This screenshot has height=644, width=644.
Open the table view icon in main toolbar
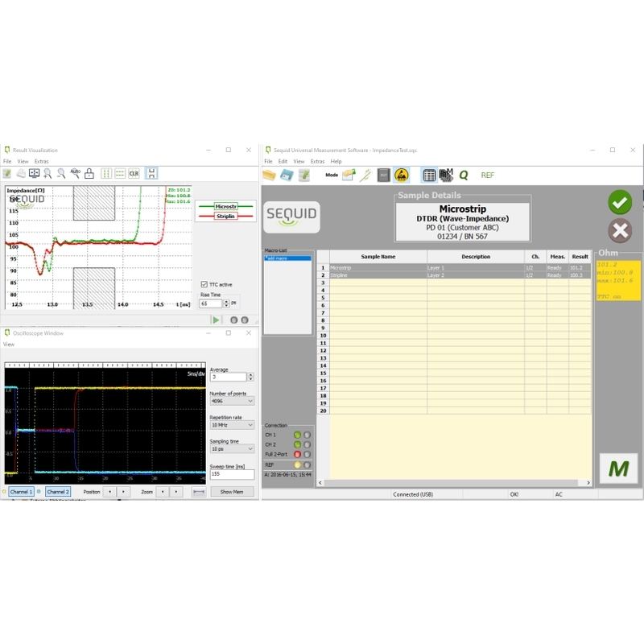click(x=429, y=175)
